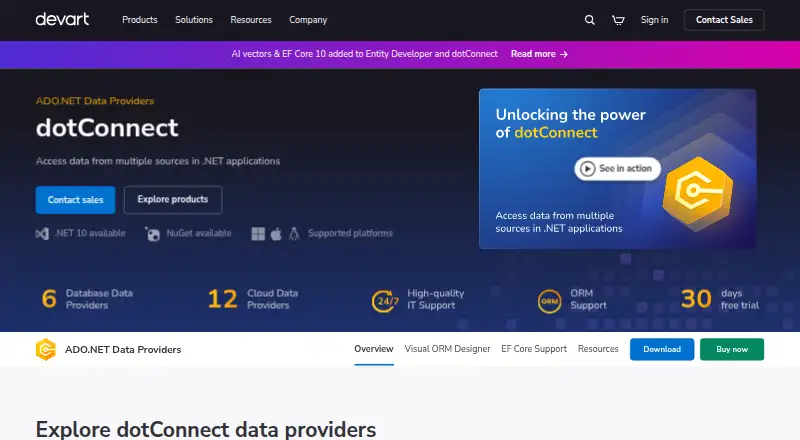
Task: Click the 30 days free trial stat
Action: [720, 299]
